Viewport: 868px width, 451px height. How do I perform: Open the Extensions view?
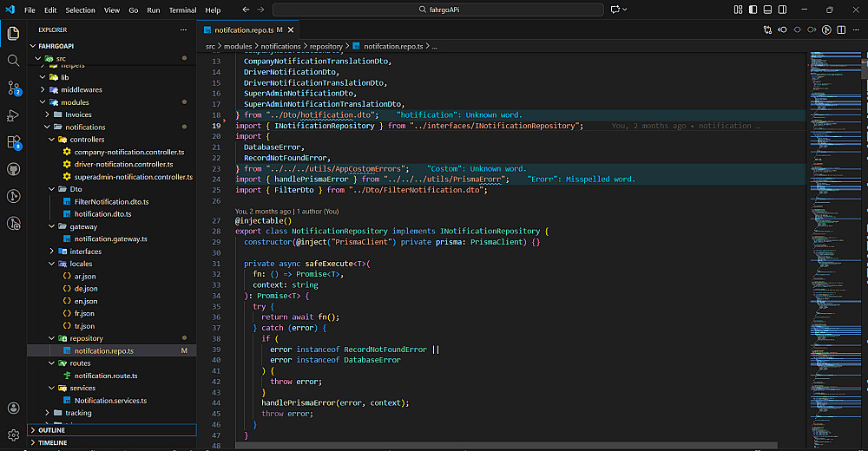tap(13, 142)
